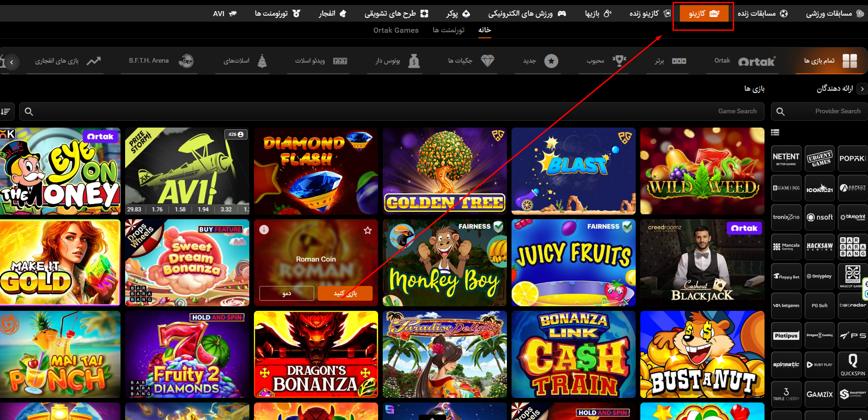Filter by GAMZIX provider logo
This screenshot has height=420, width=868.
(820, 394)
